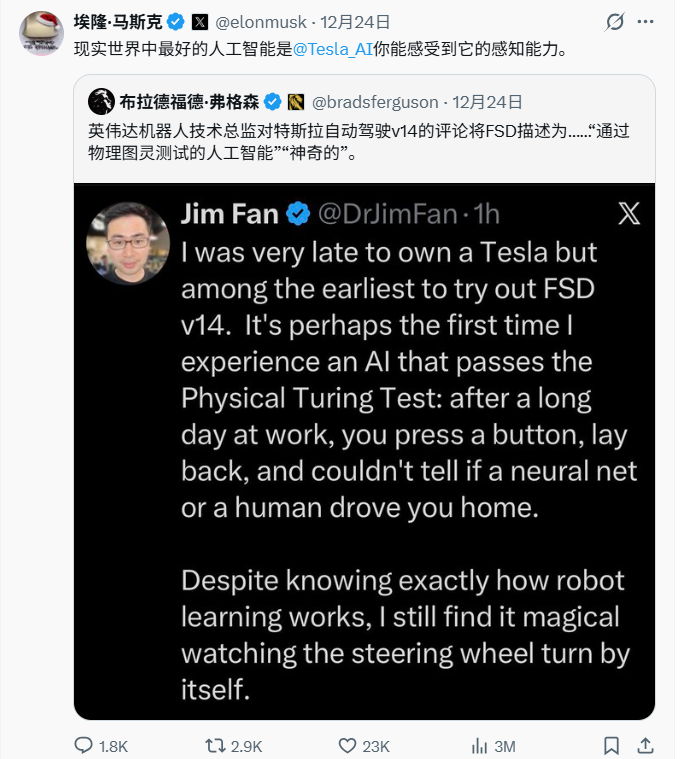
Task: Click the blue verified badge next to Elon's name
Action: [x=174, y=21]
